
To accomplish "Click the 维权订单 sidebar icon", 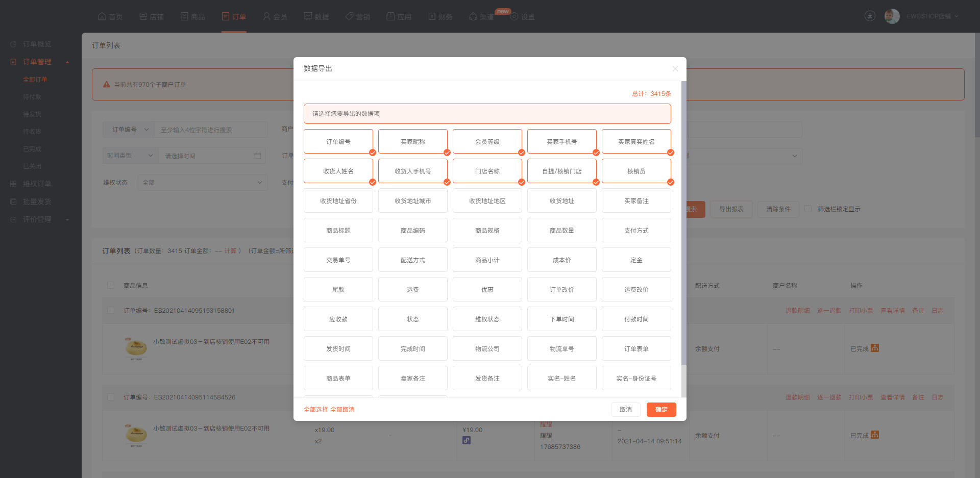I will [x=13, y=184].
